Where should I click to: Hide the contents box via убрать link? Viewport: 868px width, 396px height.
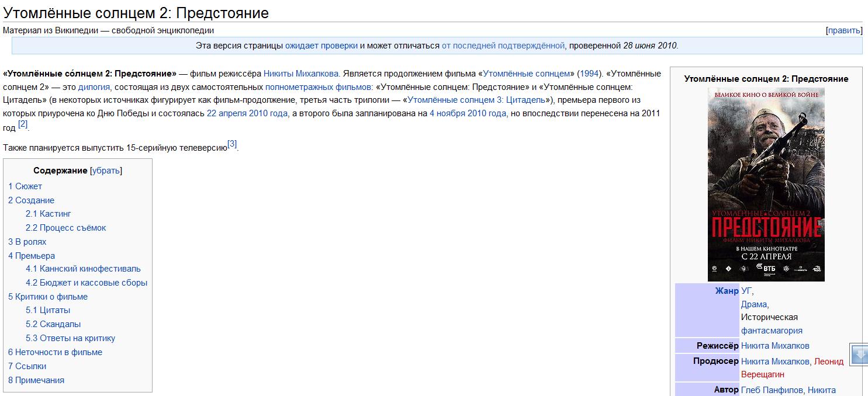pos(106,171)
